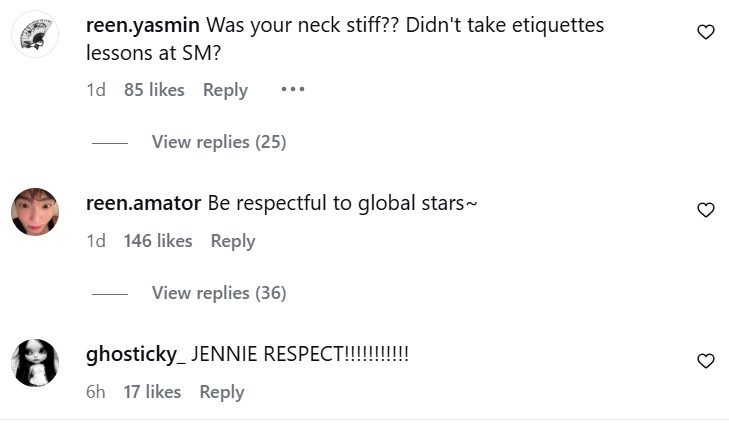This screenshot has height=423, width=729.
Task: Like reen.yasmin's comment with heart icon
Action: click(705, 32)
